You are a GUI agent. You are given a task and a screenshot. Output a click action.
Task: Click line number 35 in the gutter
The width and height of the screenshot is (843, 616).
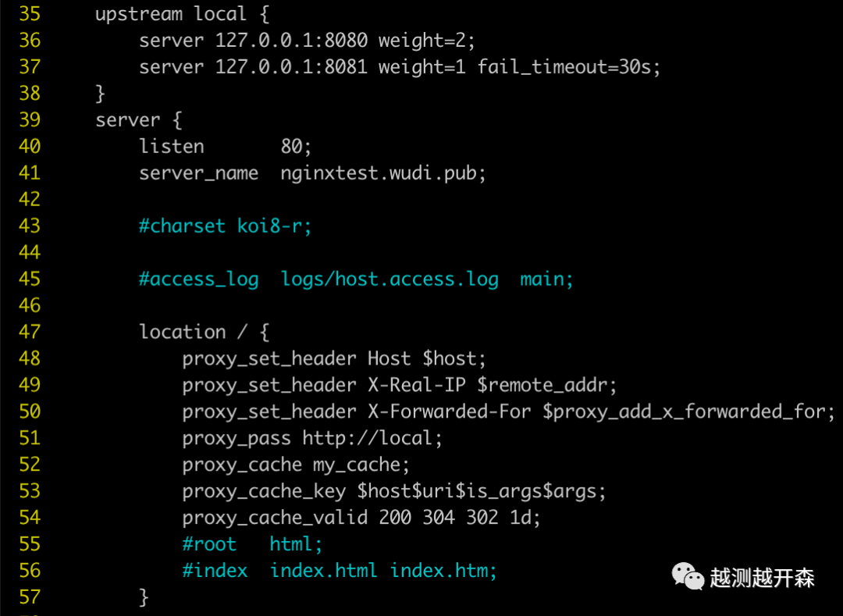click(x=30, y=14)
